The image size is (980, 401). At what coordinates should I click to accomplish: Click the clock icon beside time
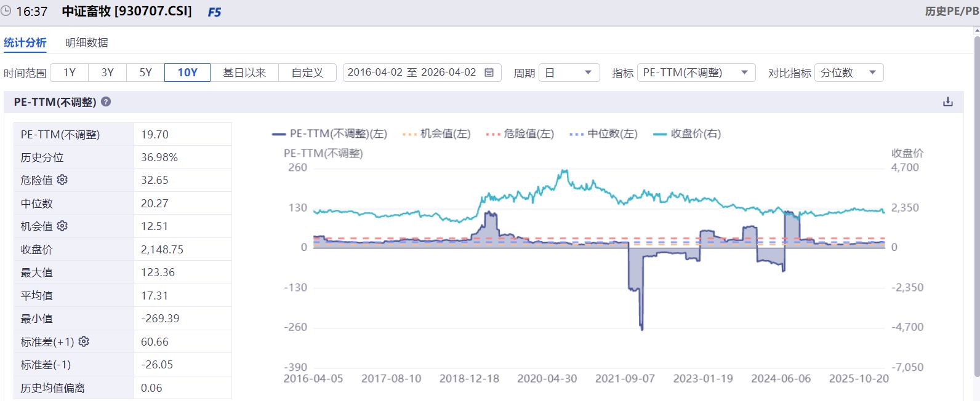[x=6, y=11]
